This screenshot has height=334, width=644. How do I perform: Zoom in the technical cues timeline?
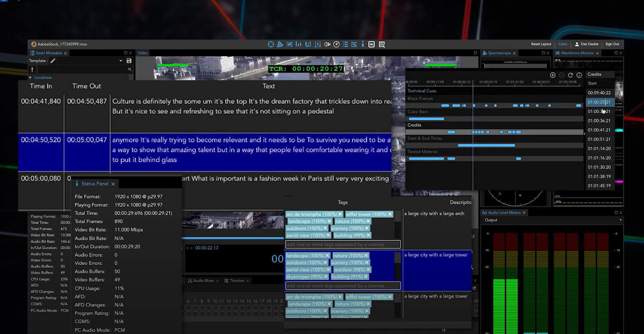click(552, 75)
